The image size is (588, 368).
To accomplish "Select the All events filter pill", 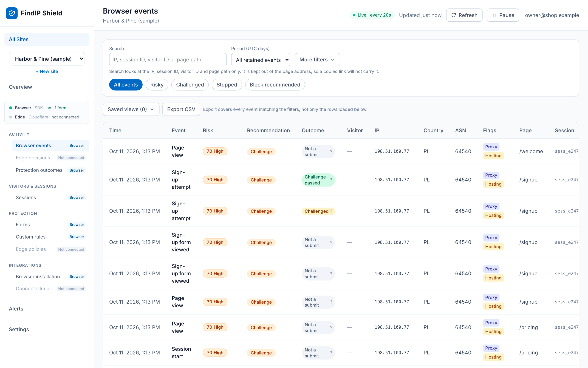I will click(x=126, y=85).
